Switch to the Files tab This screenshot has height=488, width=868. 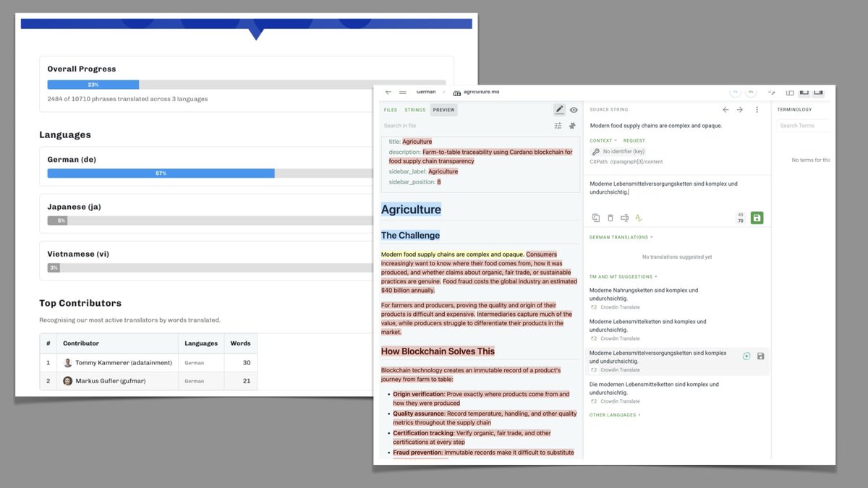(x=391, y=110)
